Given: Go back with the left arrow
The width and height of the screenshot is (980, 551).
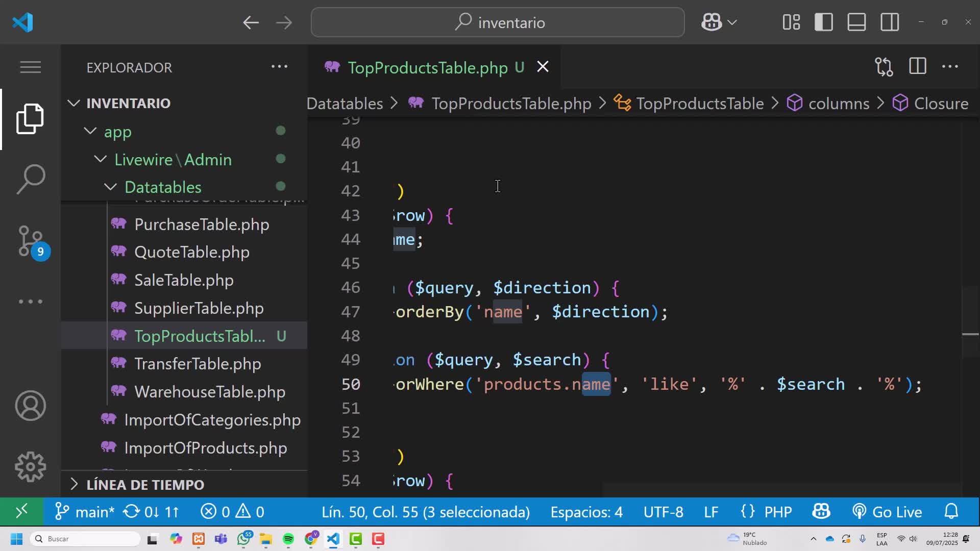Looking at the screenshot, I should pyautogui.click(x=251, y=22).
